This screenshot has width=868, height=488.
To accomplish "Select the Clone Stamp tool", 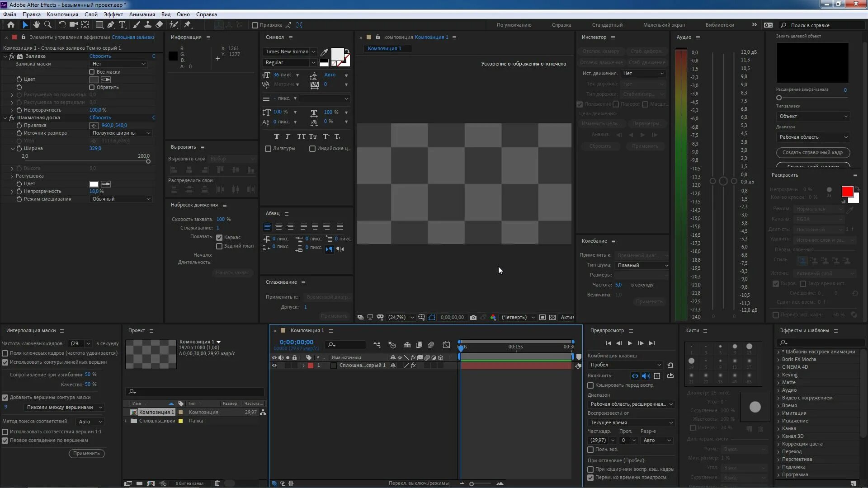I will (147, 25).
